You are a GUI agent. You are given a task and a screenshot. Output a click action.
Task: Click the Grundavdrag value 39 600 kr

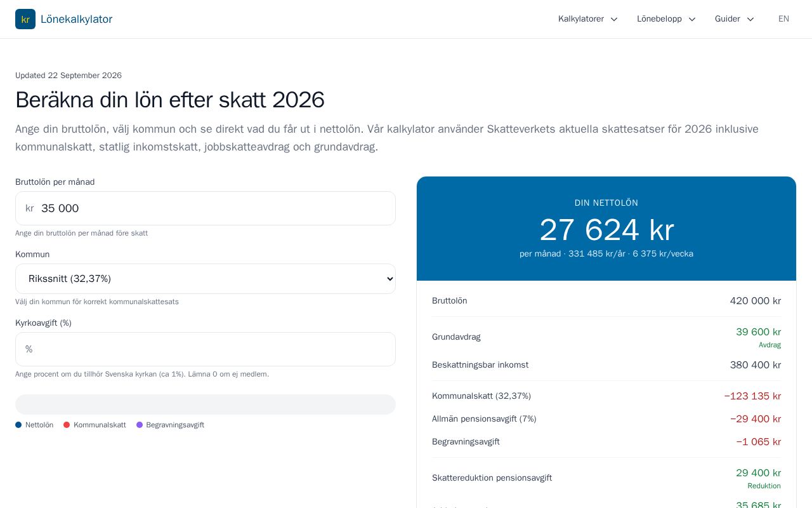[758, 332]
